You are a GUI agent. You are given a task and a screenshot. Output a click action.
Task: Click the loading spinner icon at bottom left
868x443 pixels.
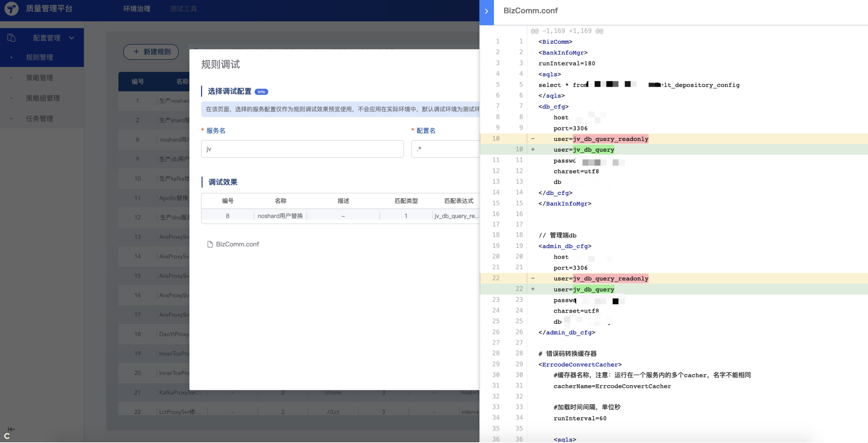pos(7,436)
